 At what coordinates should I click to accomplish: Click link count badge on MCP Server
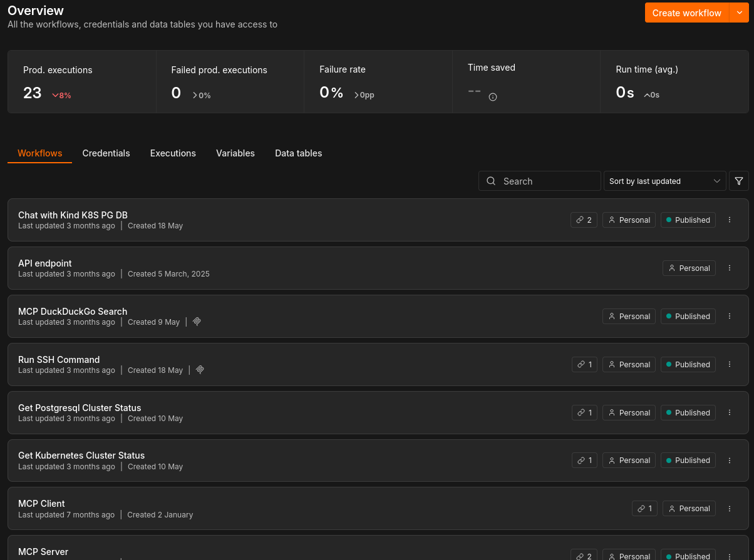pyautogui.click(x=584, y=556)
